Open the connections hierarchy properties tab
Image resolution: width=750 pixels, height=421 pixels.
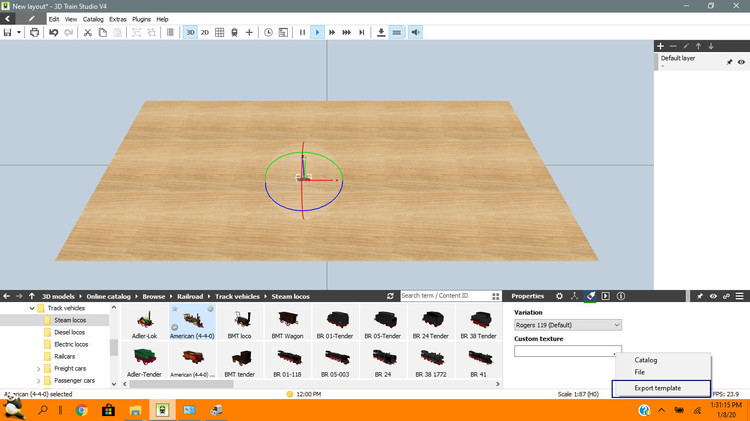[574, 296]
